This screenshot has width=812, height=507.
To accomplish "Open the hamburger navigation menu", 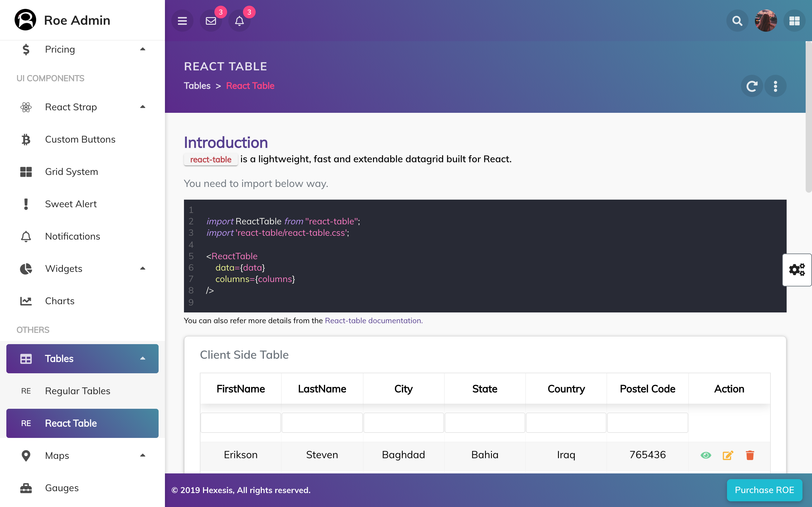I will click(182, 21).
